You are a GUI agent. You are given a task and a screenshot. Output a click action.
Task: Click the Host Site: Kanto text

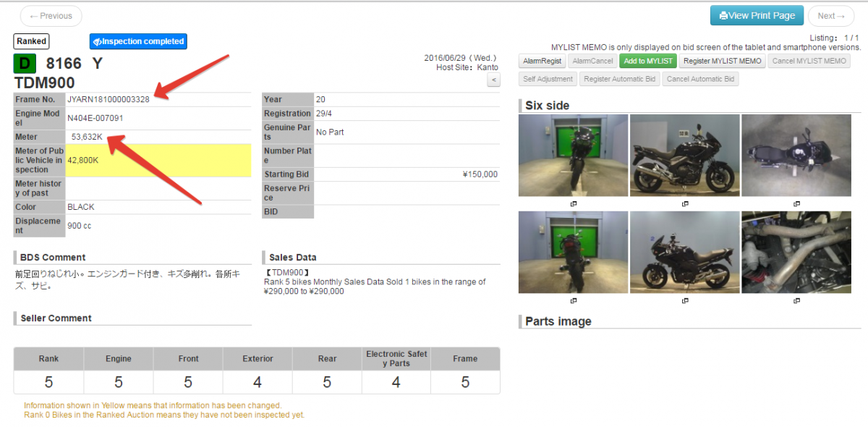pyautogui.click(x=467, y=67)
